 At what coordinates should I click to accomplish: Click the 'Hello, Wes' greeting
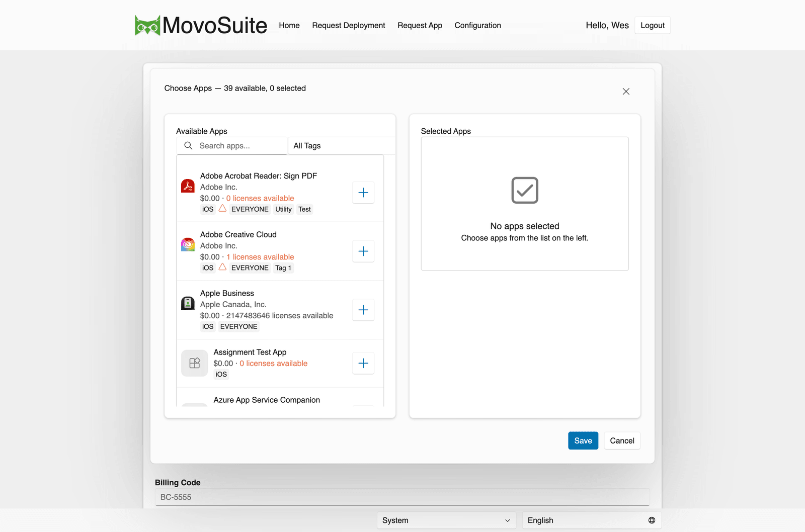(x=607, y=25)
